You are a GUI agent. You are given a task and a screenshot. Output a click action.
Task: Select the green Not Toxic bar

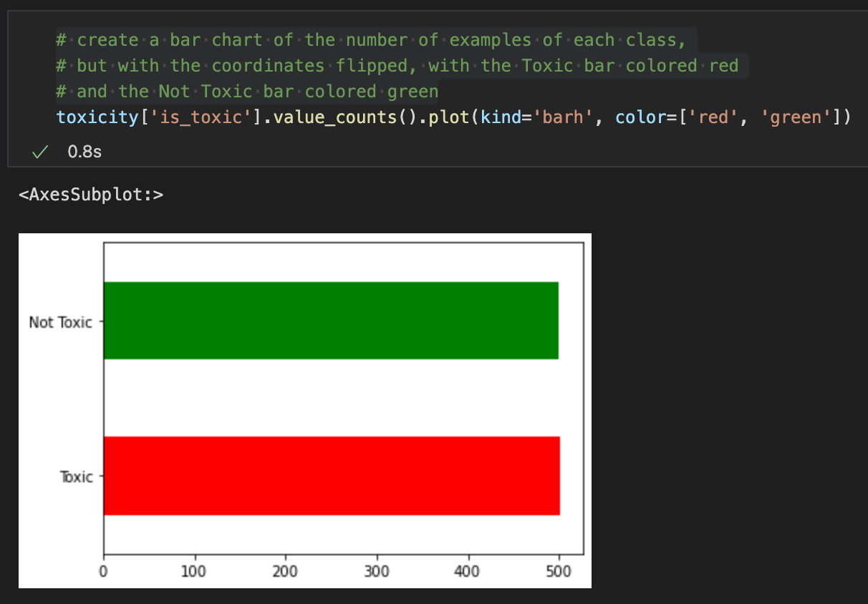[x=329, y=321]
